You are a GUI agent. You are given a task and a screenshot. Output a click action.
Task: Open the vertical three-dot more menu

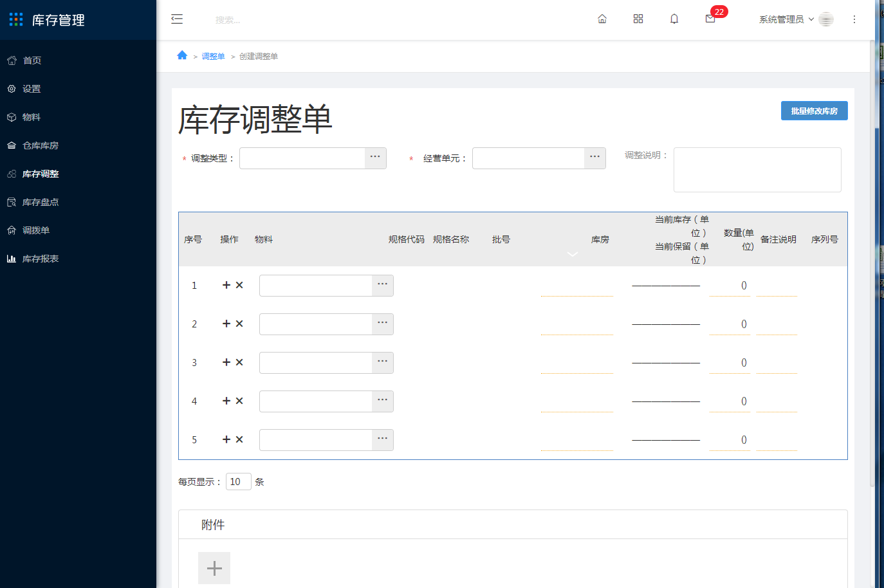[854, 19]
